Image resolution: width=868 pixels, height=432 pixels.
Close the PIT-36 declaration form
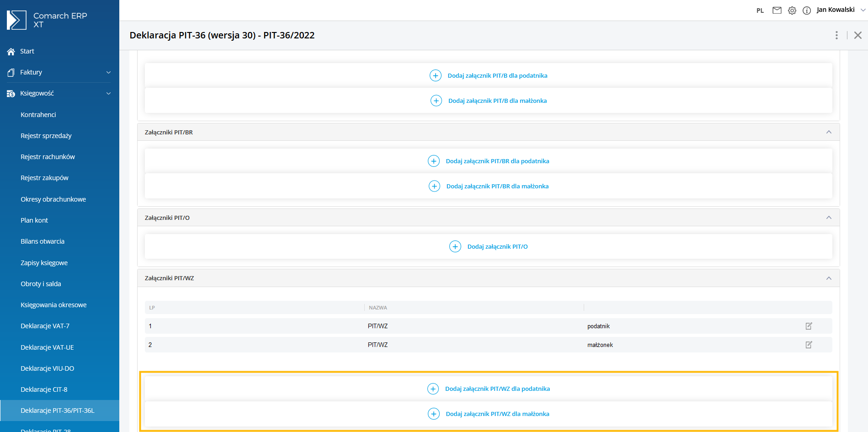coord(857,35)
